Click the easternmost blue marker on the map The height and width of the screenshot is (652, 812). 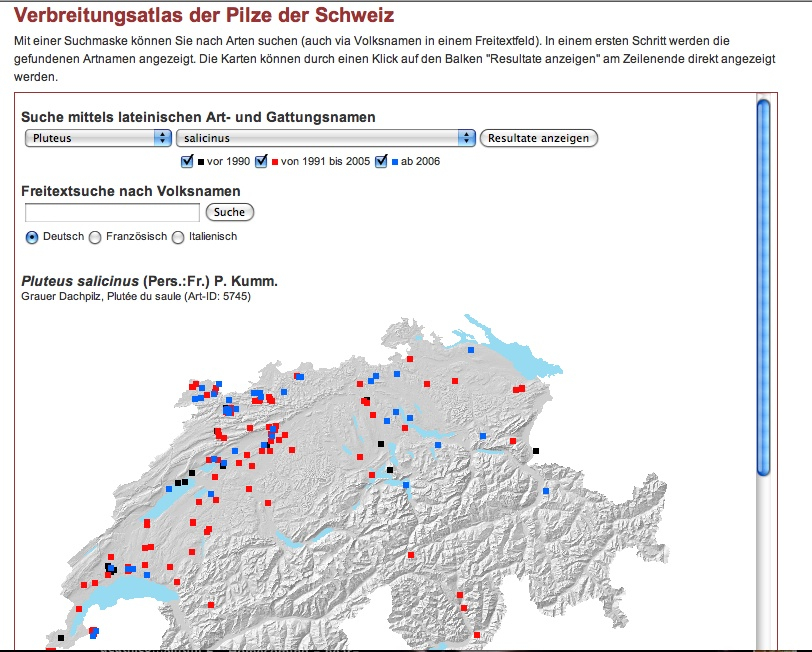pyautogui.click(x=546, y=491)
